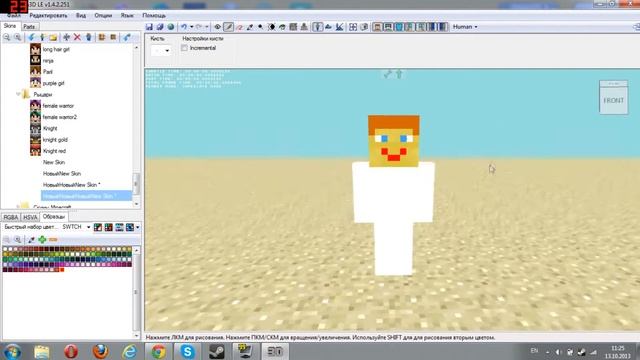This screenshot has height=360, width=640.
Task: Switch to the HSVA color tab
Action: [30, 217]
